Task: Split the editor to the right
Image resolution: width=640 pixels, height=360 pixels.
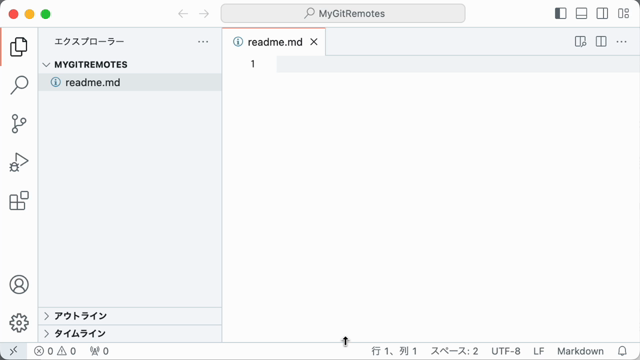Action: tap(601, 42)
